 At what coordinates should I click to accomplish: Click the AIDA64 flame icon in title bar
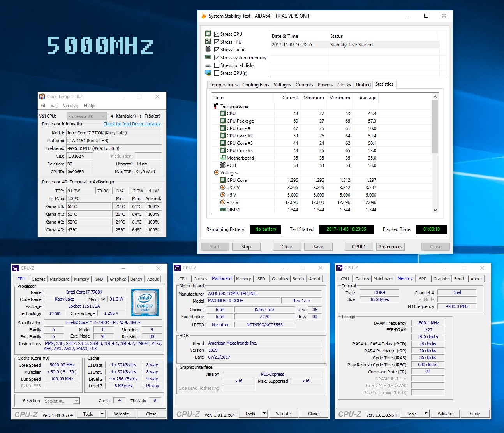pos(204,16)
